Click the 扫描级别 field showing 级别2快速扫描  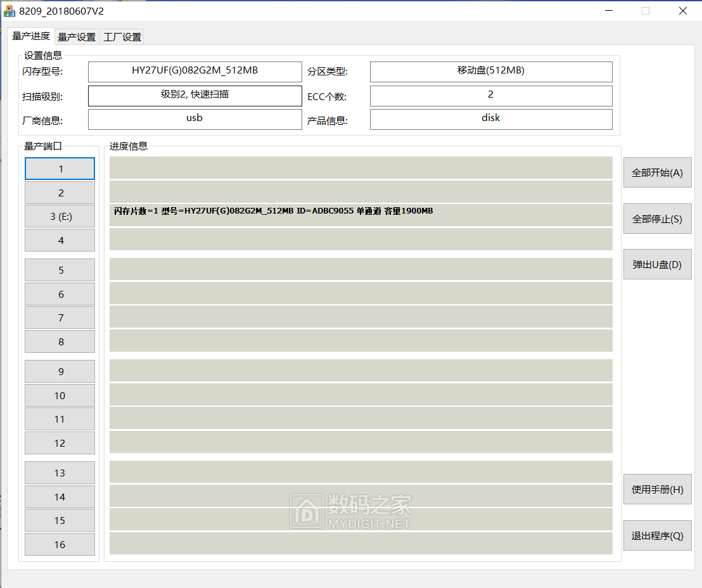[195, 96]
